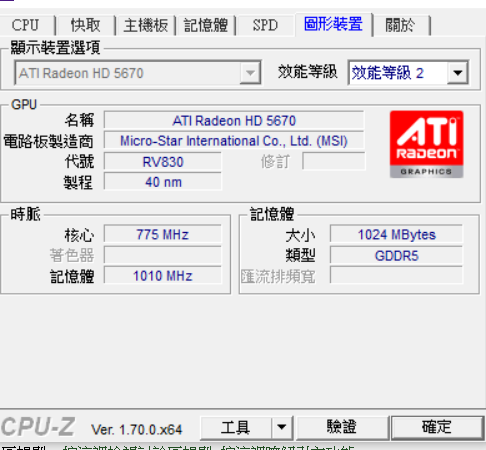Click the ATI Radeon Graphics logo
The image size is (486, 450).
pos(426,144)
